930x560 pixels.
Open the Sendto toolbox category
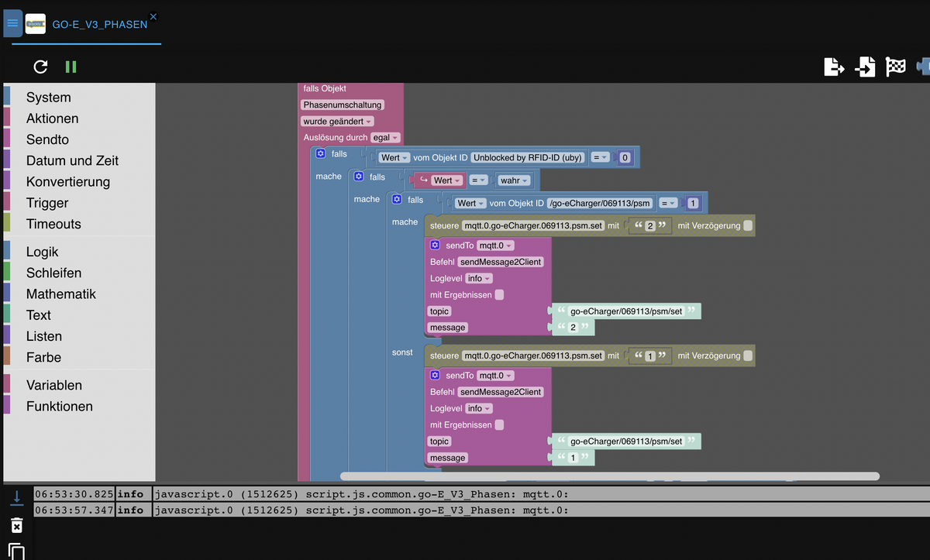pyautogui.click(x=47, y=139)
